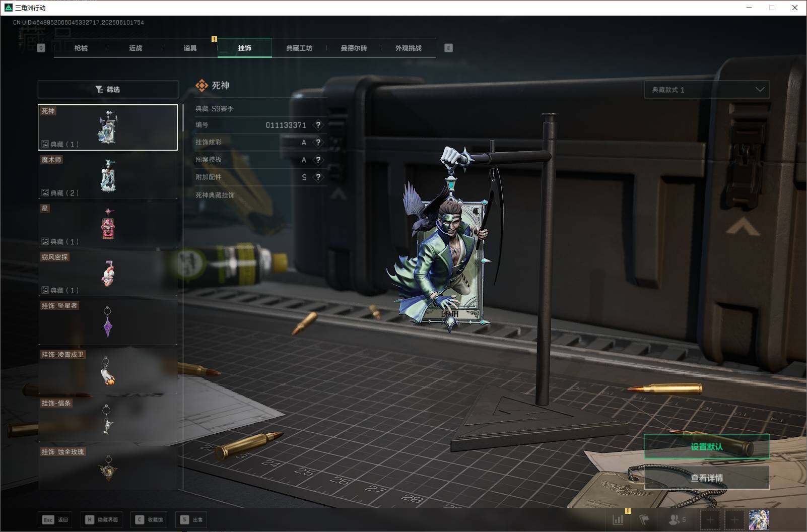Image resolution: width=807 pixels, height=532 pixels.
Task: Click the 查看详情 button
Action: click(x=707, y=478)
